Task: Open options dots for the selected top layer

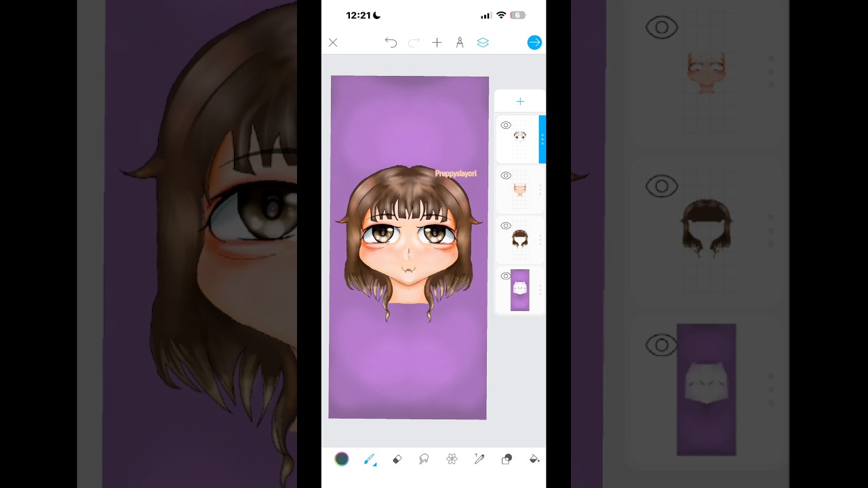Action: tap(542, 139)
